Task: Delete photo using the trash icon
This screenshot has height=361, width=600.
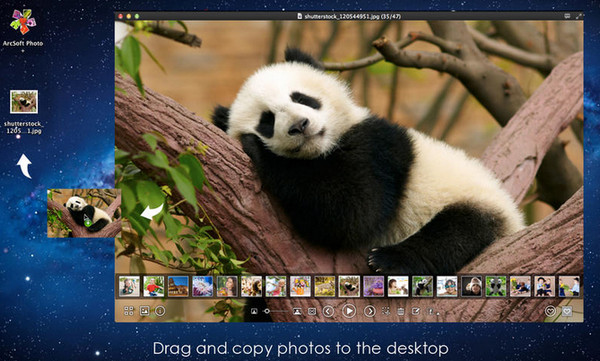Action: pyautogui.click(x=401, y=311)
